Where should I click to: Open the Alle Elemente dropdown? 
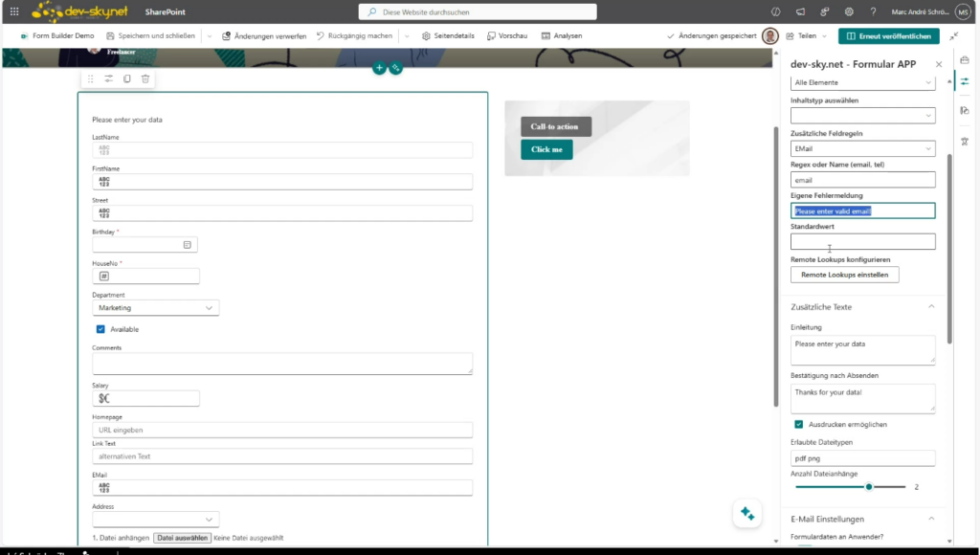[862, 82]
